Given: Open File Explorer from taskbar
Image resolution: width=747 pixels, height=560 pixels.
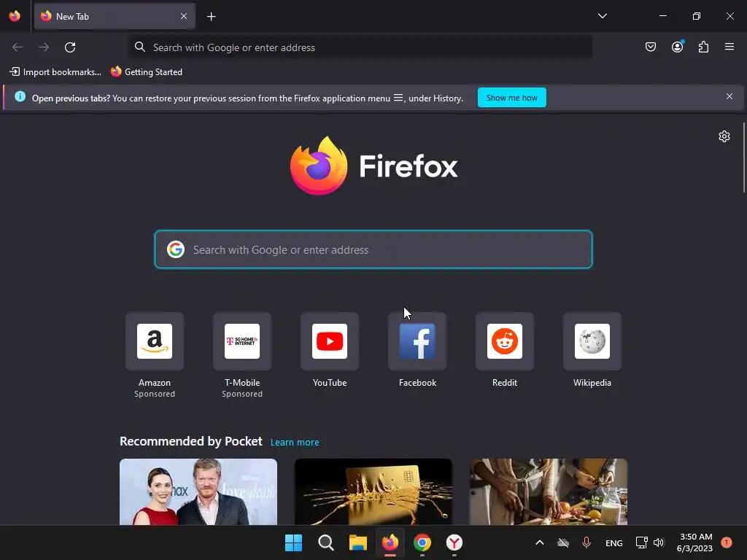Looking at the screenshot, I should coord(357,542).
